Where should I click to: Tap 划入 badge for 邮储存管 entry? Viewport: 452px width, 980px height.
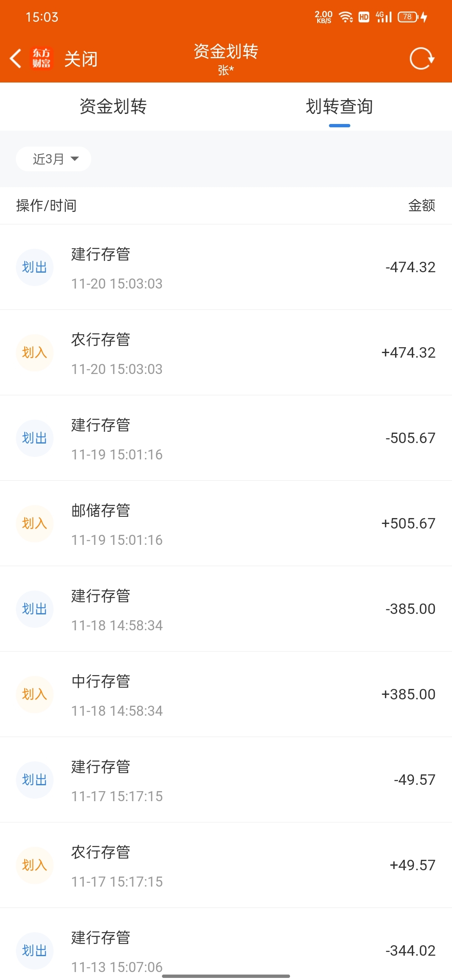[x=34, y=524]
